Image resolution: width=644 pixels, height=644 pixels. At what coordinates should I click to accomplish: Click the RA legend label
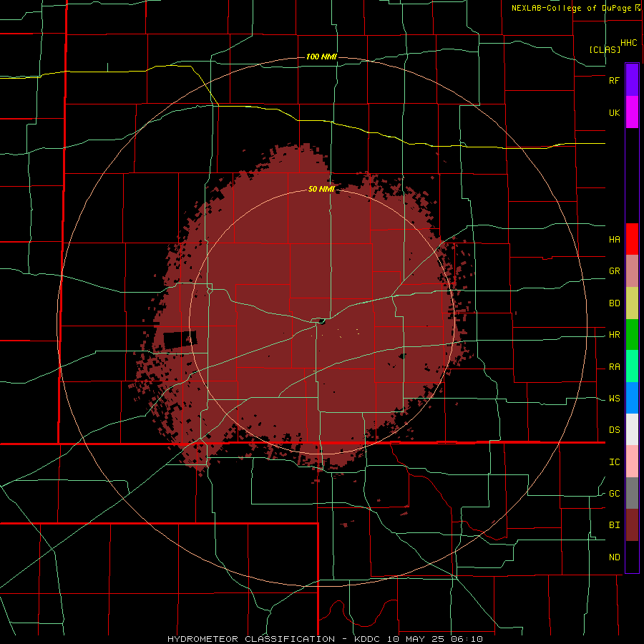614,367
